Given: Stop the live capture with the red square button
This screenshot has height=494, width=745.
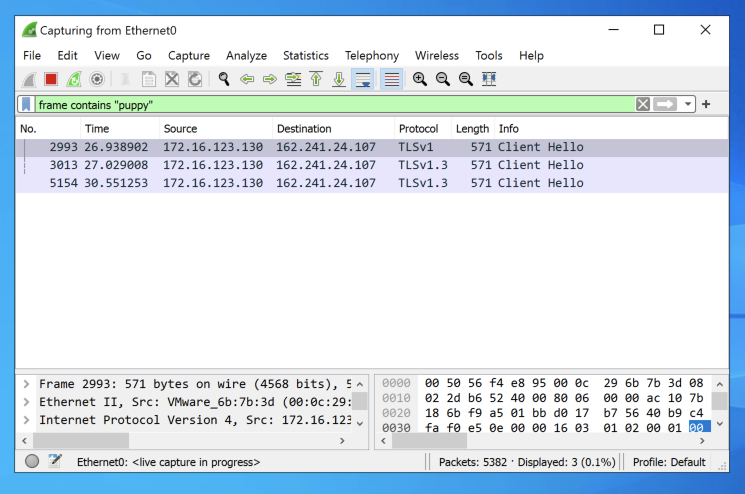Looking at the screenshot, I should (x=50, y=79).
